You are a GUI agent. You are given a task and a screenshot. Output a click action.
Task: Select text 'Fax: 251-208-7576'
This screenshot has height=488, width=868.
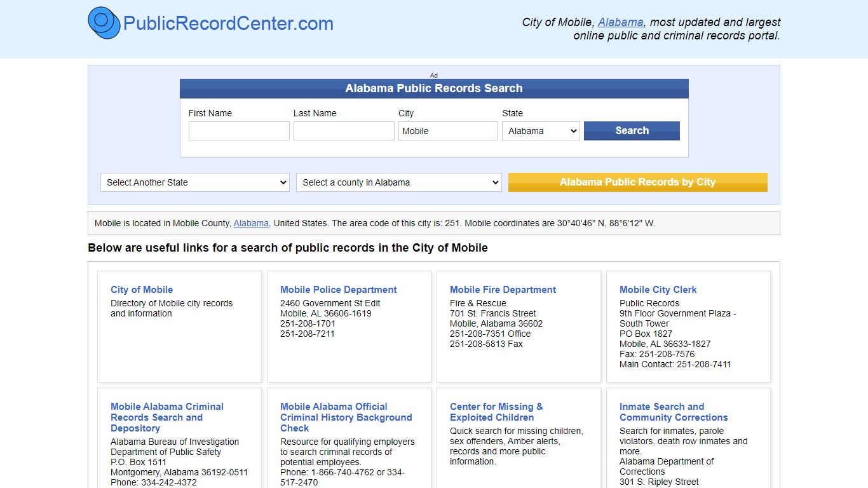(657, 354)
